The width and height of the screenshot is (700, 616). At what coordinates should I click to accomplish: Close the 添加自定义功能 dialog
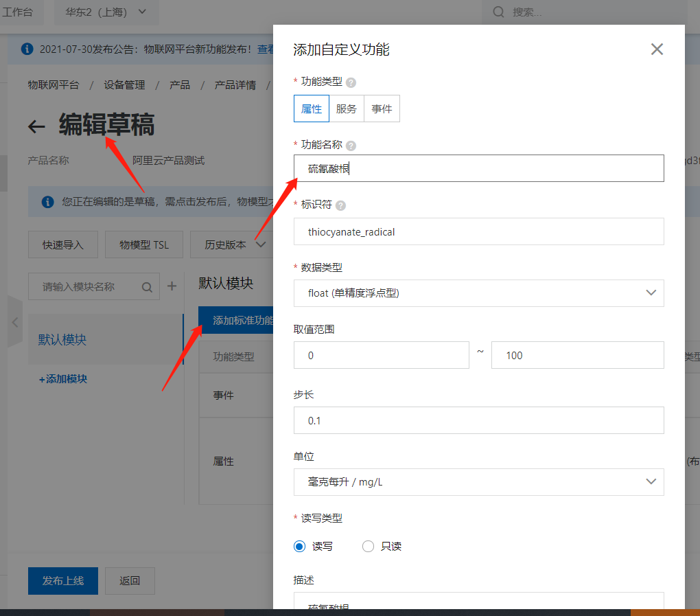657,49
